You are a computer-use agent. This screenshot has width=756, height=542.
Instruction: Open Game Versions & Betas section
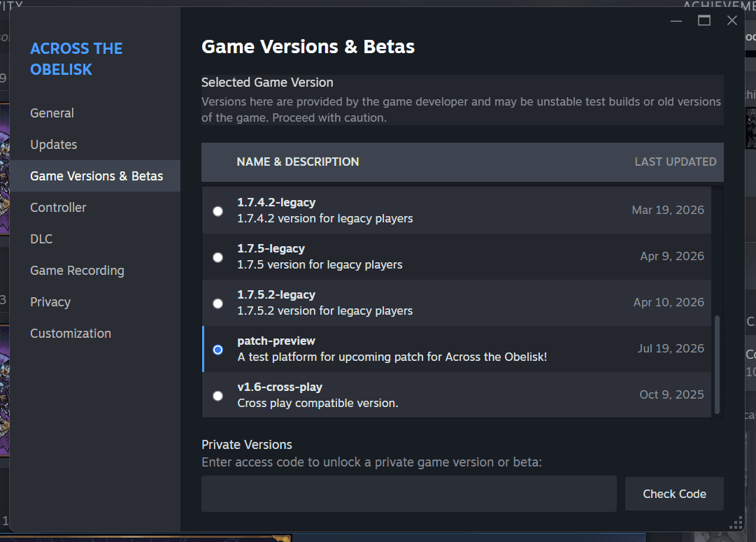point(97,176)
